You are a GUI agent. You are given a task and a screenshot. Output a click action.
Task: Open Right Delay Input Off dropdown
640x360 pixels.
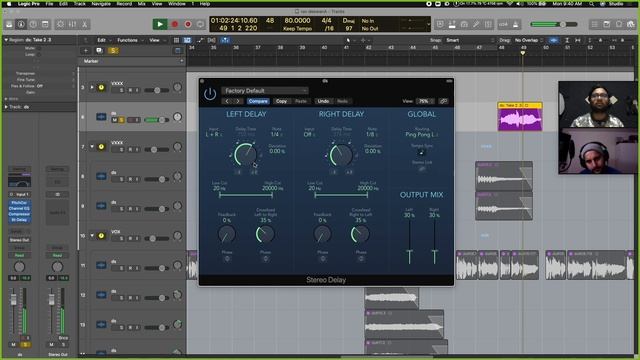[x=309, y=134]
